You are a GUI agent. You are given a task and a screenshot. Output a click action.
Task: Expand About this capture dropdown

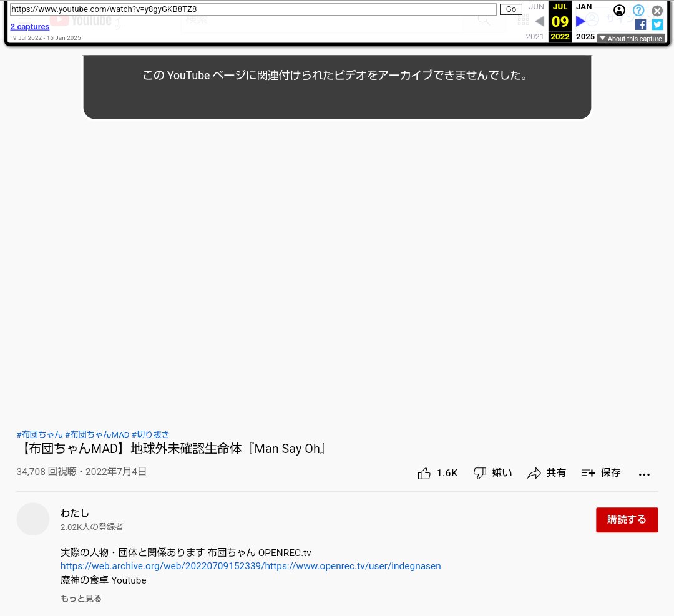click(x=631, y=39)
